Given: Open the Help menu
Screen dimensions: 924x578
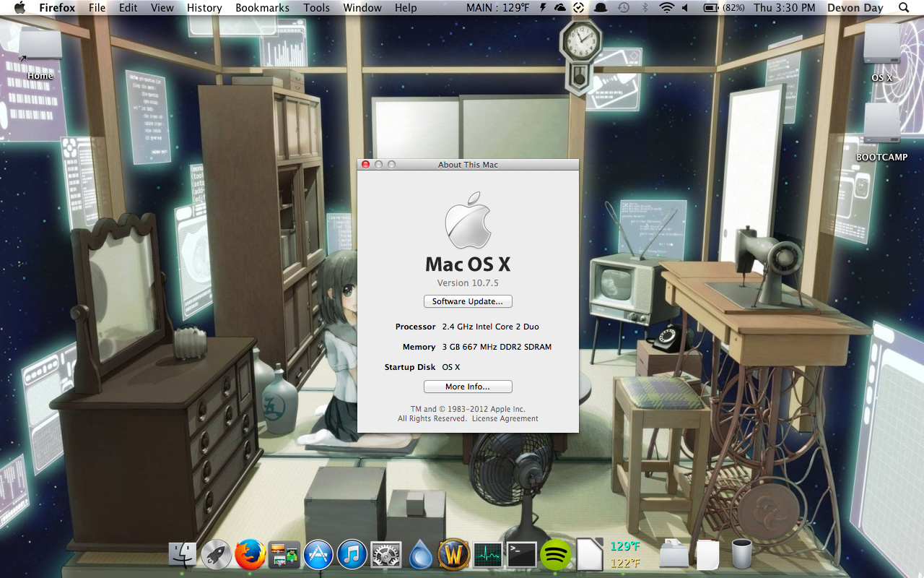Looking at the screenshot, I should tap(406, 8).
